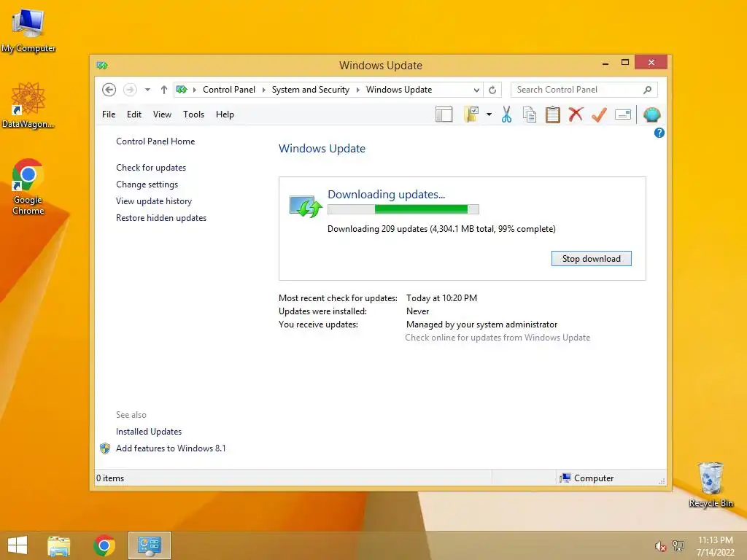
Task: Open the View menu
Action: point(162,114)
